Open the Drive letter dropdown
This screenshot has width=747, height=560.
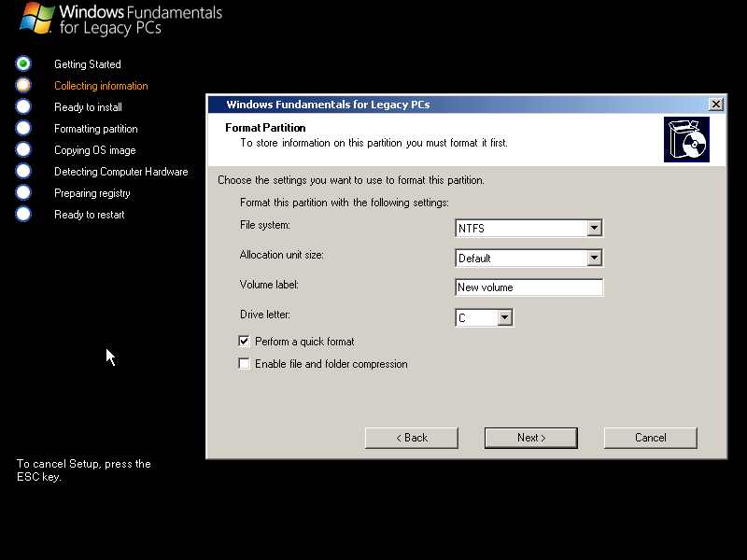[505, 317]
